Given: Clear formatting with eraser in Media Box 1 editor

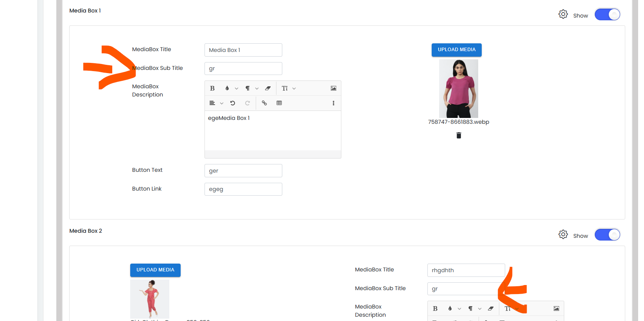Looking at the screenshot, I should tap(268, 88).
